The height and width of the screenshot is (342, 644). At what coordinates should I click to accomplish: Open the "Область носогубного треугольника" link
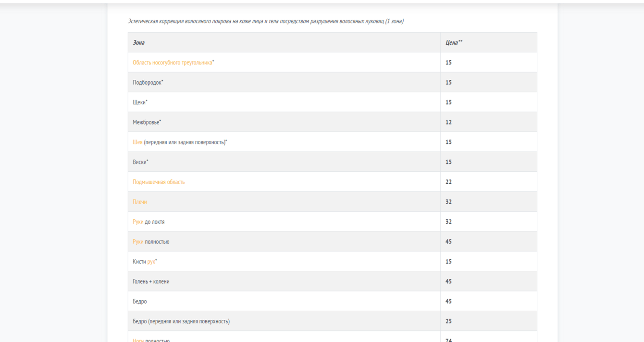pyautogui.click(x=172, y=63)
